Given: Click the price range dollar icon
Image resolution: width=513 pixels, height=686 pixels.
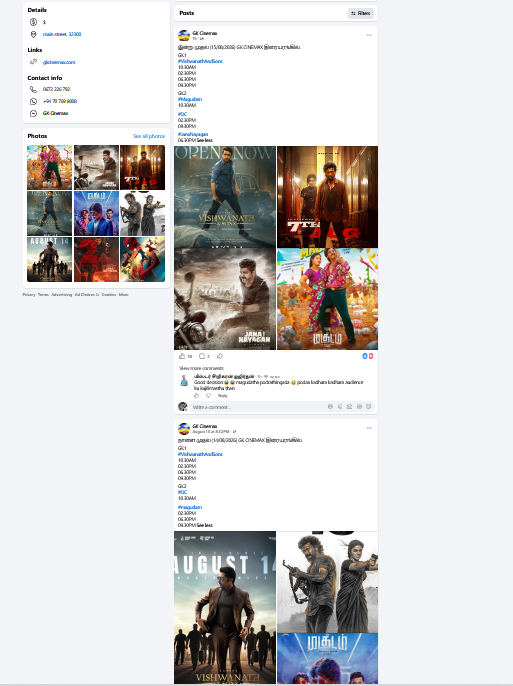Looking at the screenshot, I should click(x=33, y=22).
